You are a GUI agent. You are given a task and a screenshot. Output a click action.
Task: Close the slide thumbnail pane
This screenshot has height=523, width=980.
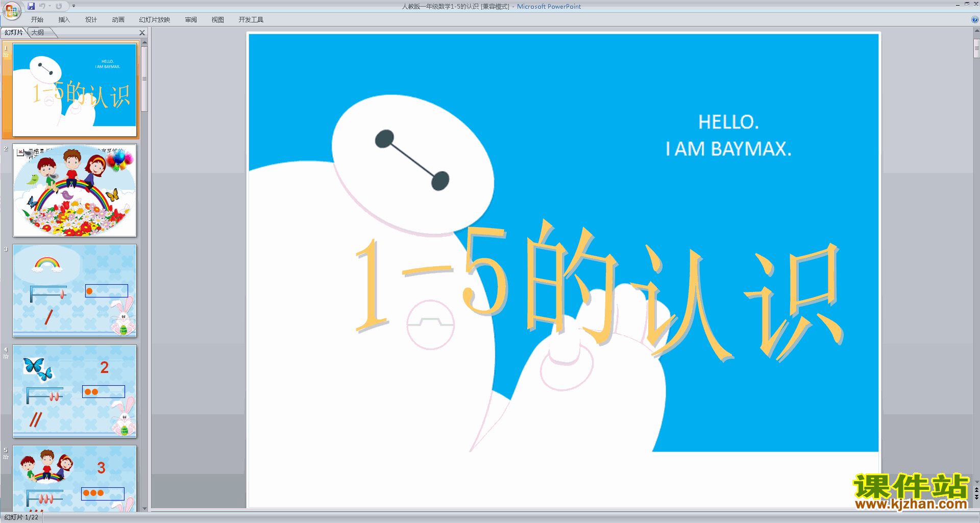pyautogui.click(x=142, y=33)
